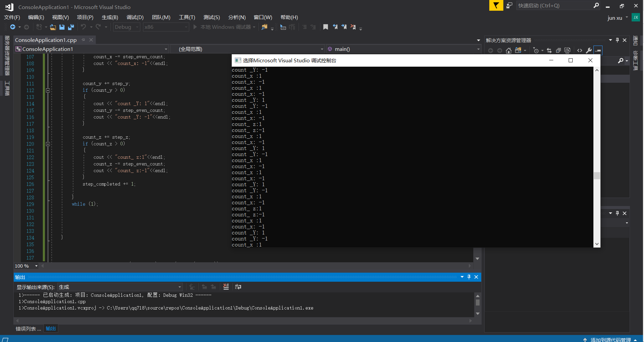Click the Clear all bookmarks icon
The width and height of the screenshot is (644, 342).
[353, 27]
